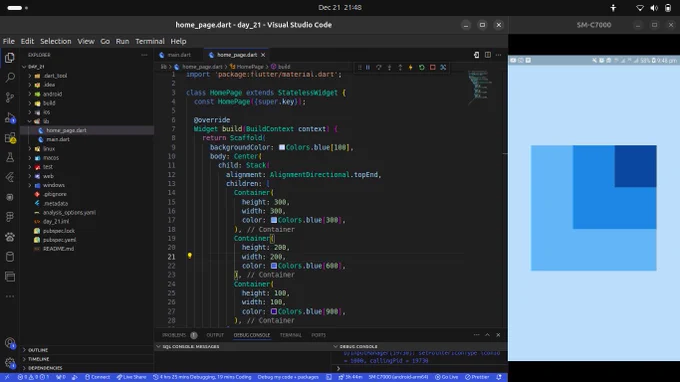Toggle Go Live server in status bar

(x=447, y=377)
